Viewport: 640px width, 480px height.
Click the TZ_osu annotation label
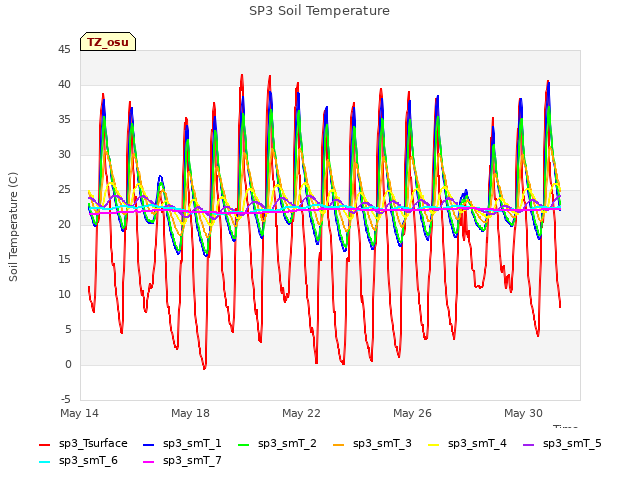pos(108,42)
